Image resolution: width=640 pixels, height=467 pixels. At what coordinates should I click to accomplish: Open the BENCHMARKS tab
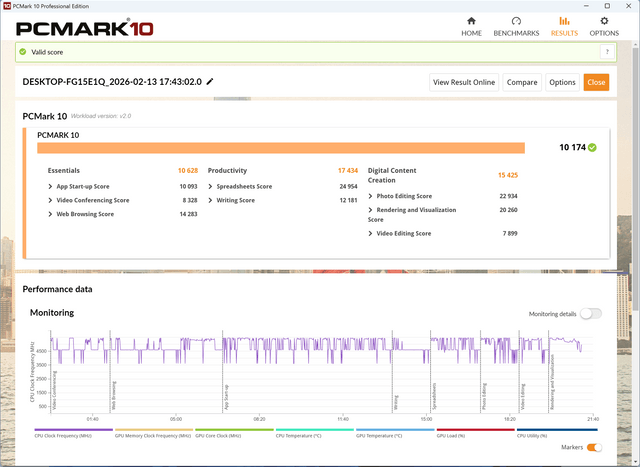(x=516, y=27)
